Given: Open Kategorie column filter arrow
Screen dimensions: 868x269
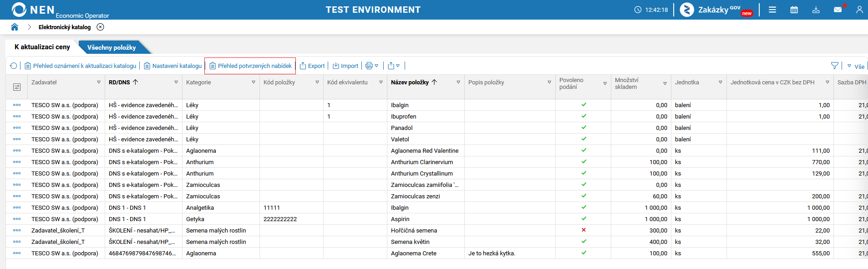Looking at the screenshot, I should [x=254, y=82].
